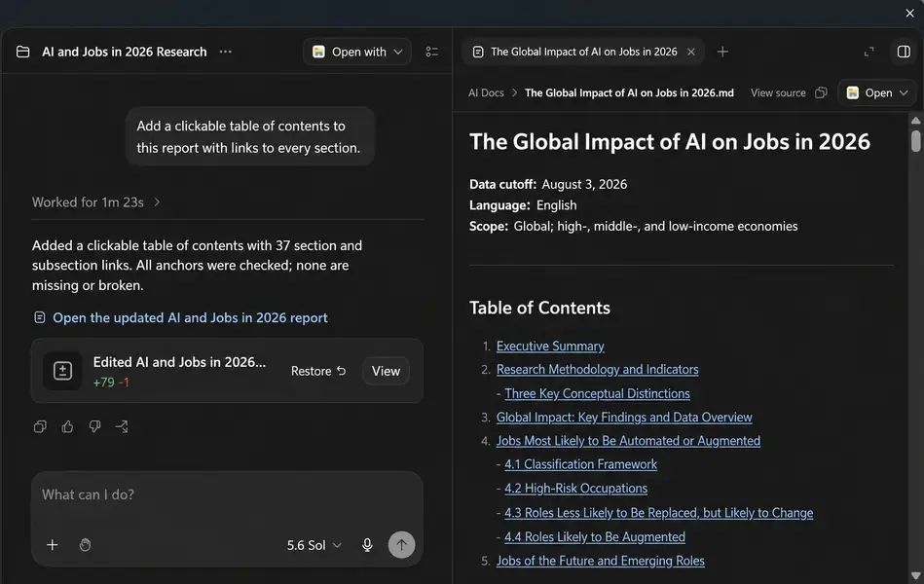Open the 'Open with' dropdown
Image resolution: width=924 pixels, height=584 pixels.
(357, 52)
